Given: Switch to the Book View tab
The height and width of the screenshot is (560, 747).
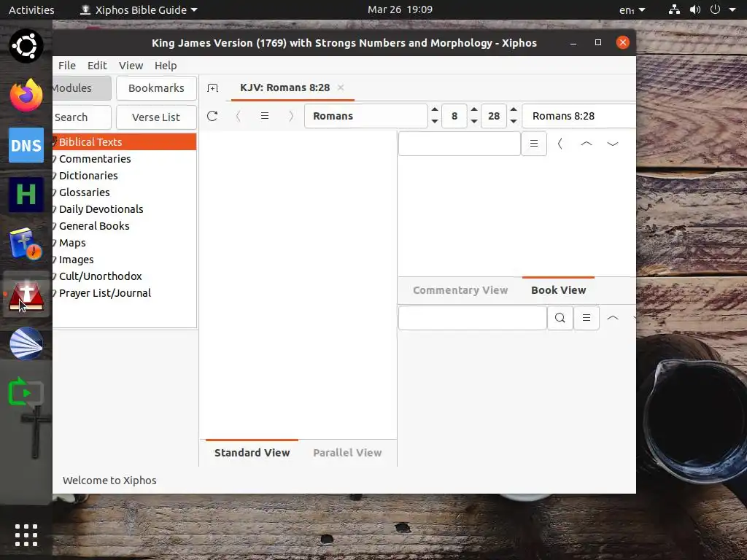Looking at the screenshot, I should coord(558,290).
